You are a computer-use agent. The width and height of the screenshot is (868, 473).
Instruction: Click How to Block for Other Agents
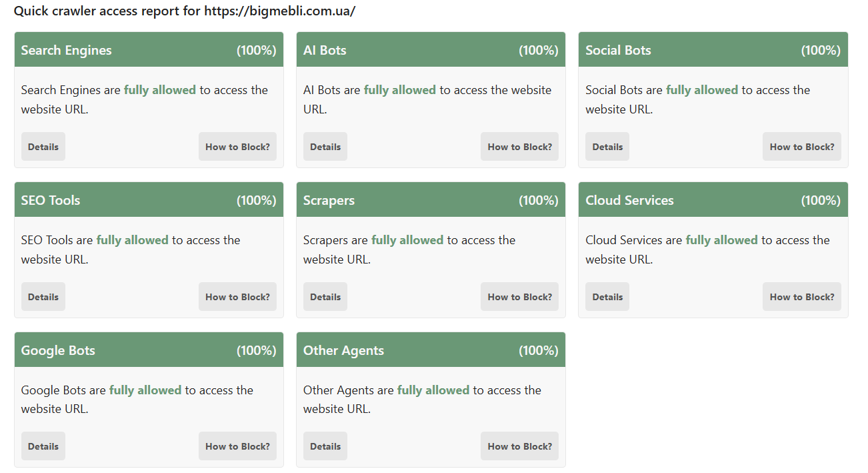point(520,446)
